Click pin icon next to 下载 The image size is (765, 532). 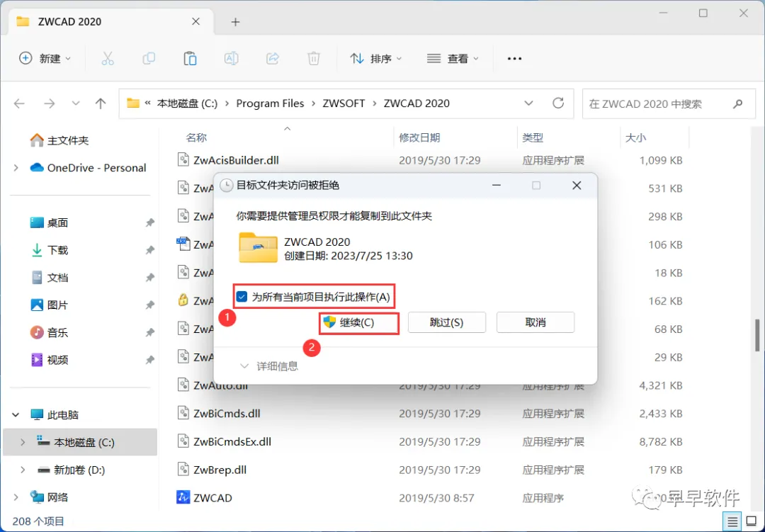pos(149,250)
